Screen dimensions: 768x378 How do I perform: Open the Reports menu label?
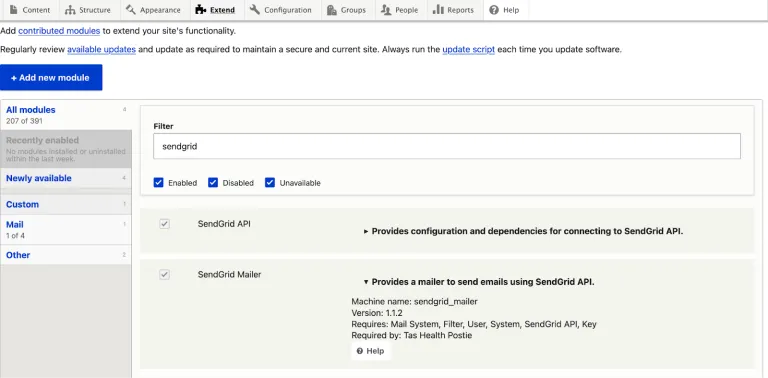tap(460, 10)
